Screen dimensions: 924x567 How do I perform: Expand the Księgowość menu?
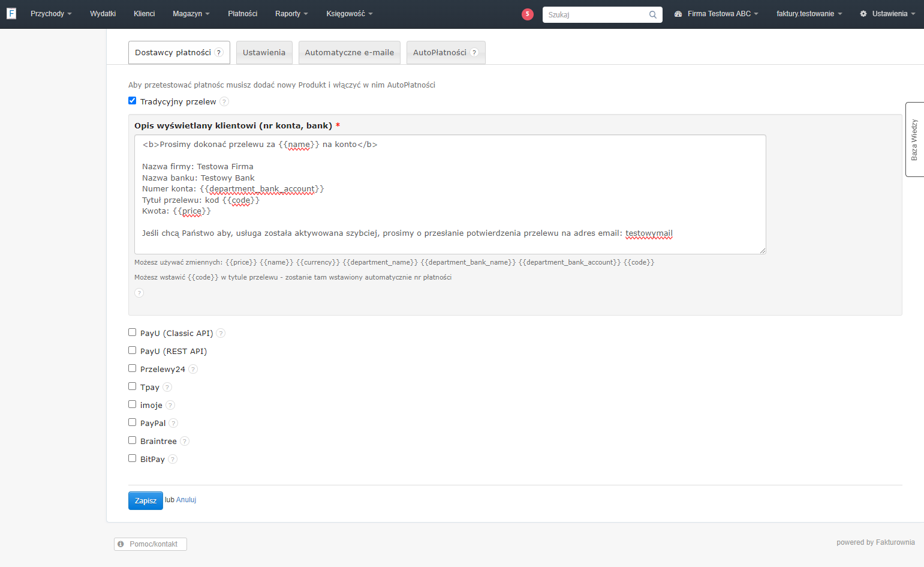350,14
